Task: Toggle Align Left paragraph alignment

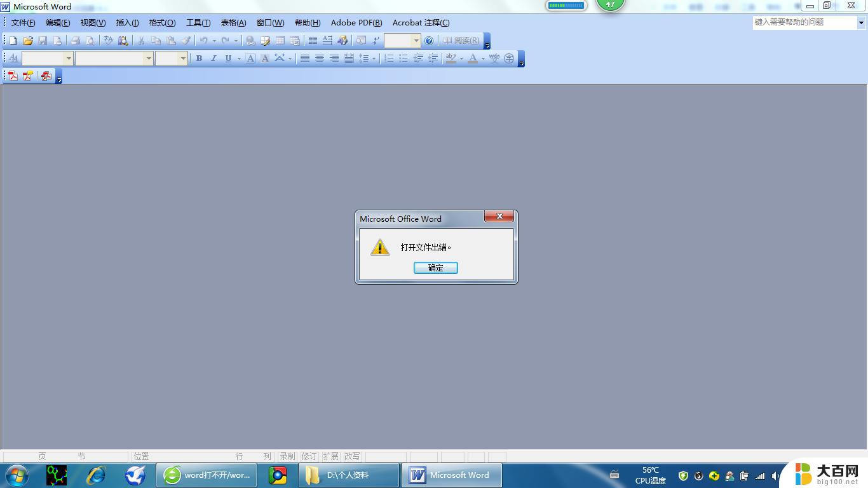Action: [305, 58]
